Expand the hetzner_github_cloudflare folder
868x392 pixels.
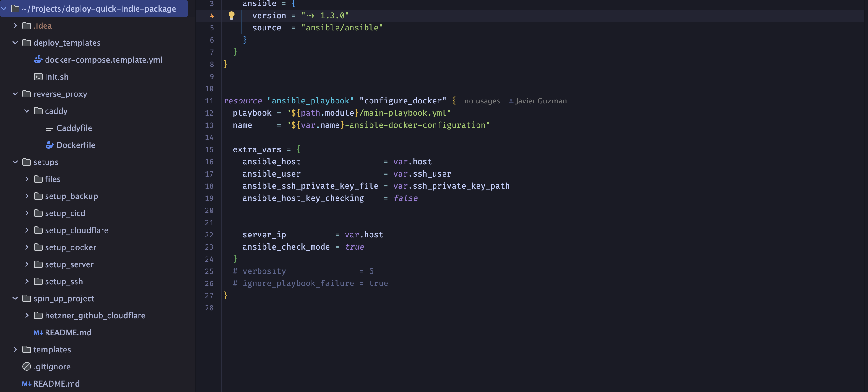[x=27, y=315]
